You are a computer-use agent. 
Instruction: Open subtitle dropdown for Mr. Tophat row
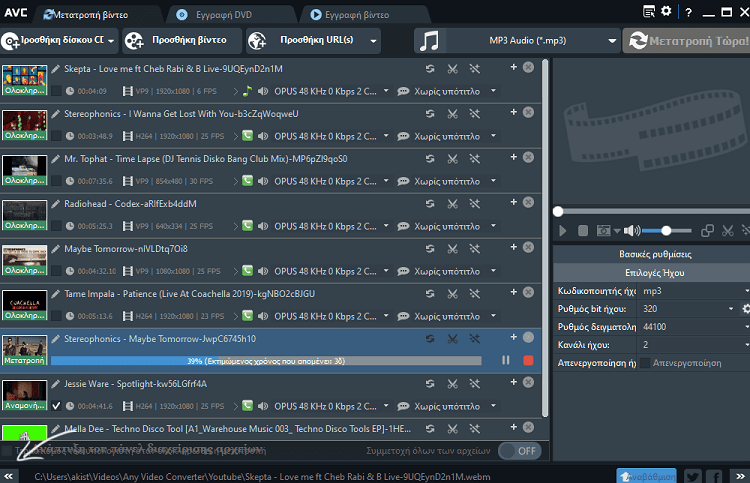493,181
